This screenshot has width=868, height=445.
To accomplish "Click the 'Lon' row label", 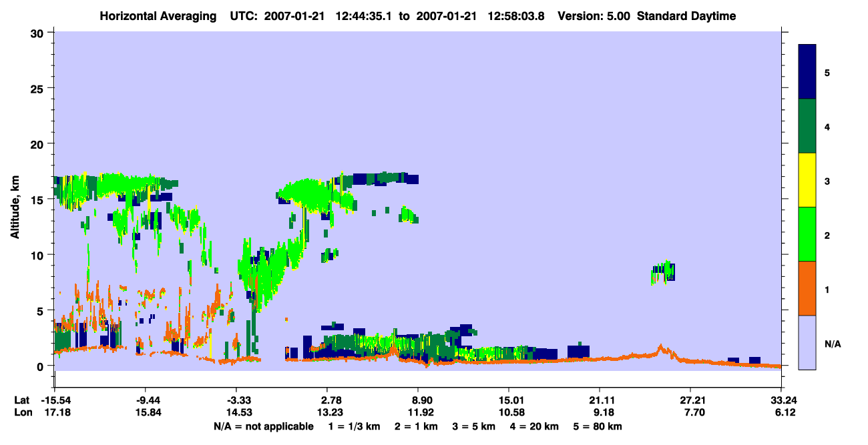I will click(22, 412).
